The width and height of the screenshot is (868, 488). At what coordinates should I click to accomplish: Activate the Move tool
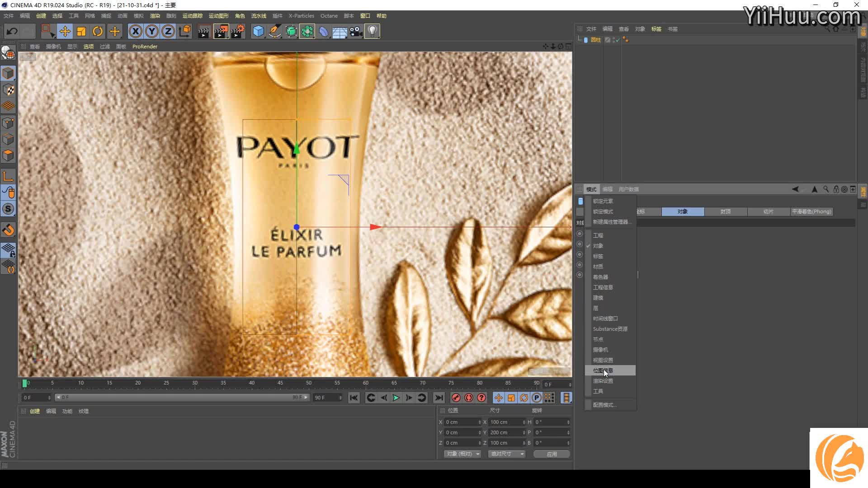(65, 31)
